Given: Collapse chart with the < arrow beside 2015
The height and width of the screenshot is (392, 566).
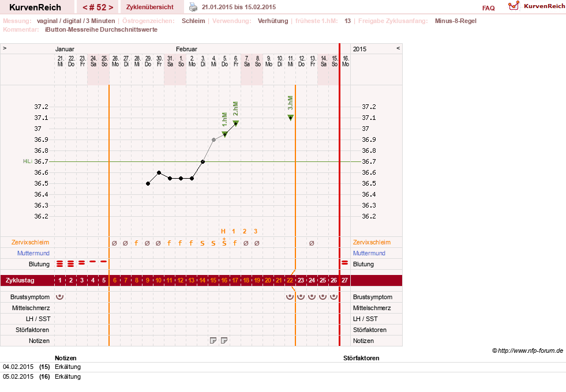Looking at the screenshot, I should tap(398, 48).
